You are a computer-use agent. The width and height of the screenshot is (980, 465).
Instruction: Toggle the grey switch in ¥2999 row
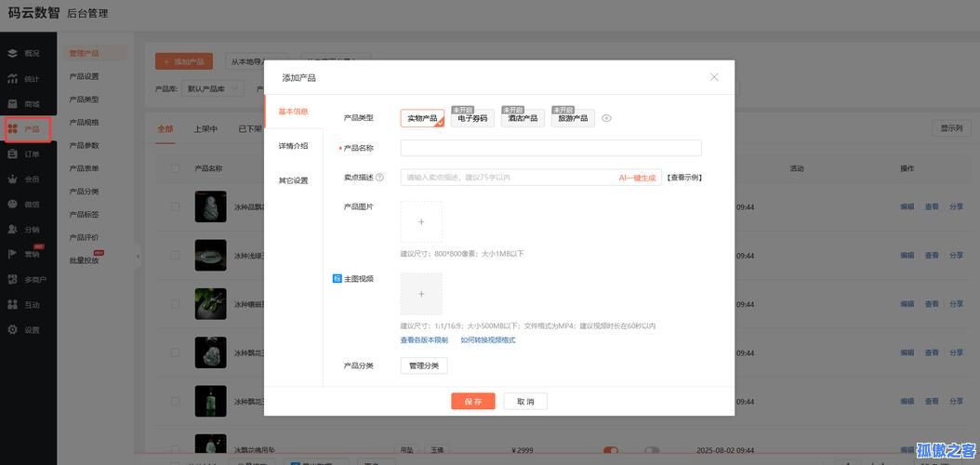pyautogui.click(x=652, y=450)
